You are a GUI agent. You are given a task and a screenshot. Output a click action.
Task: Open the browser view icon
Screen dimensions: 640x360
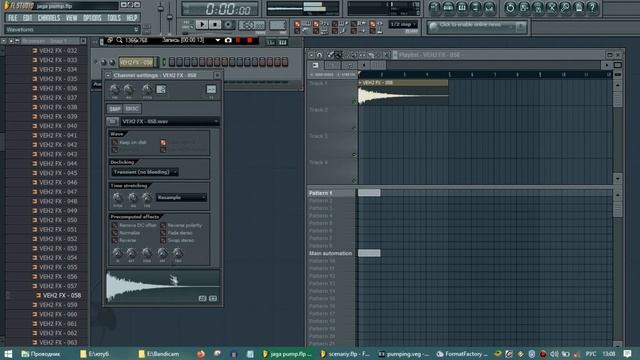(x=476, y=7)
